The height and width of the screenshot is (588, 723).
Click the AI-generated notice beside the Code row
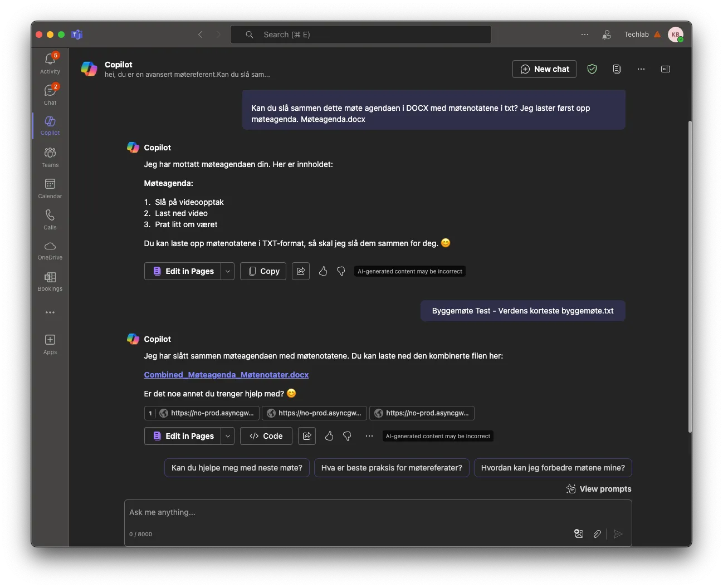(438, 437)
